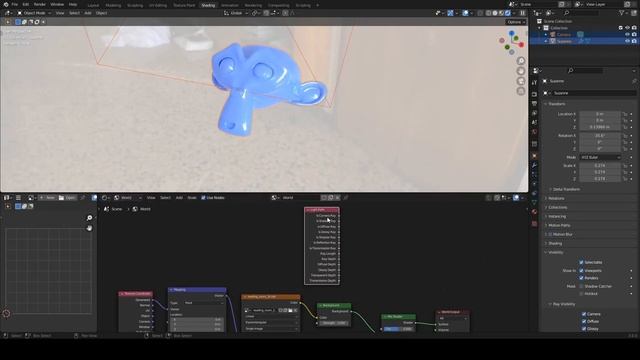
Task: Toggle Collection visibility eye icon
Action: [x=627, y=28]
